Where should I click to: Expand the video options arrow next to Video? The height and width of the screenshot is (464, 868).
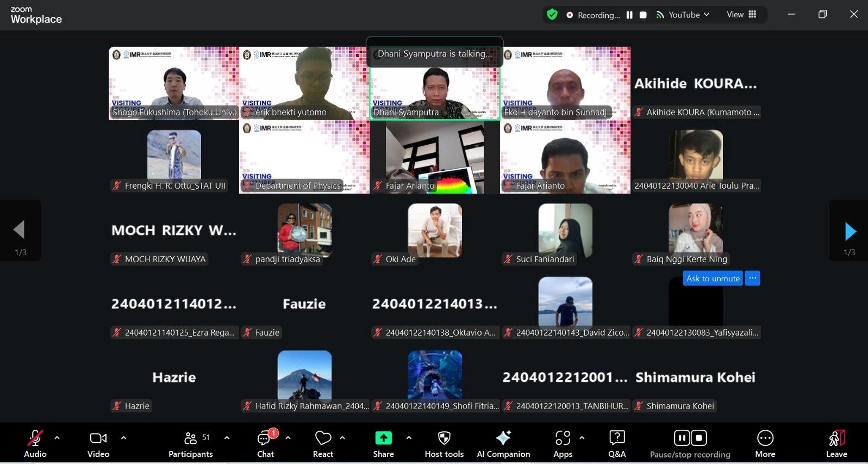tap(123, 438)
